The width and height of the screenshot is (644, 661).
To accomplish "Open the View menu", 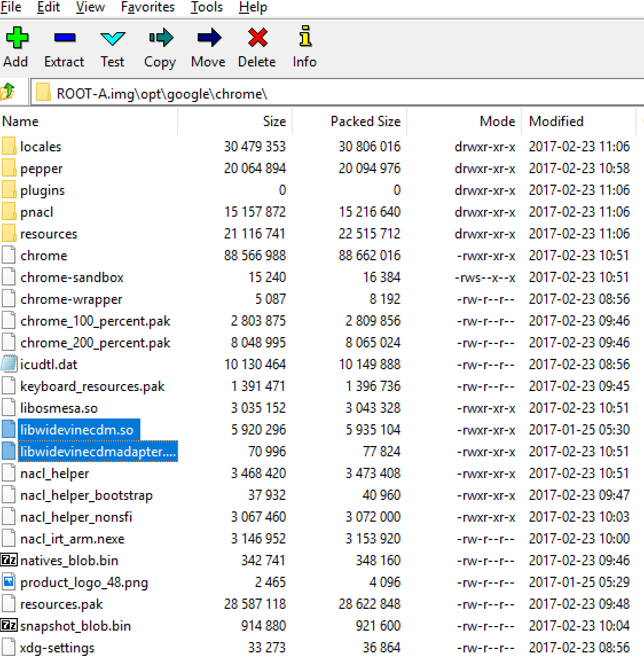I will 90,7.
